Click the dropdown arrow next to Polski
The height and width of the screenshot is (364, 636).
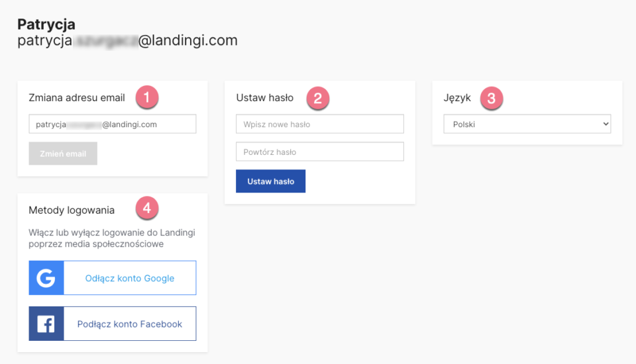click(606, 124)
